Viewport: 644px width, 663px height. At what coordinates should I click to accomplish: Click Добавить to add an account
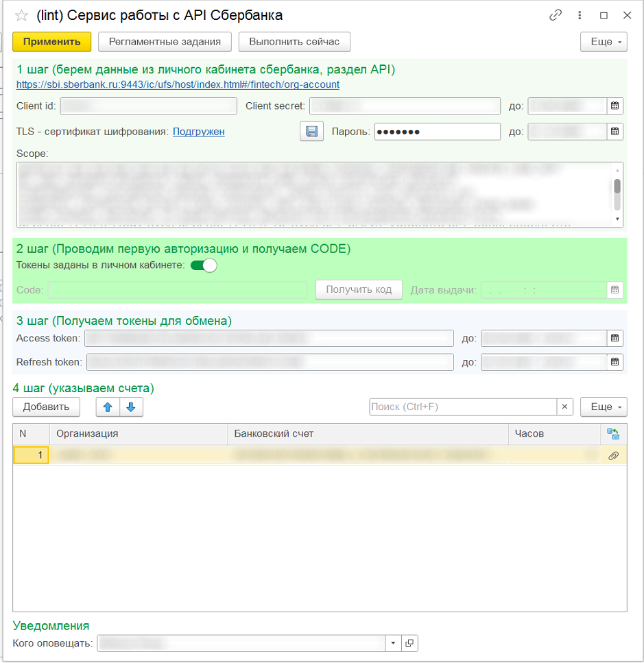[46, 407]
